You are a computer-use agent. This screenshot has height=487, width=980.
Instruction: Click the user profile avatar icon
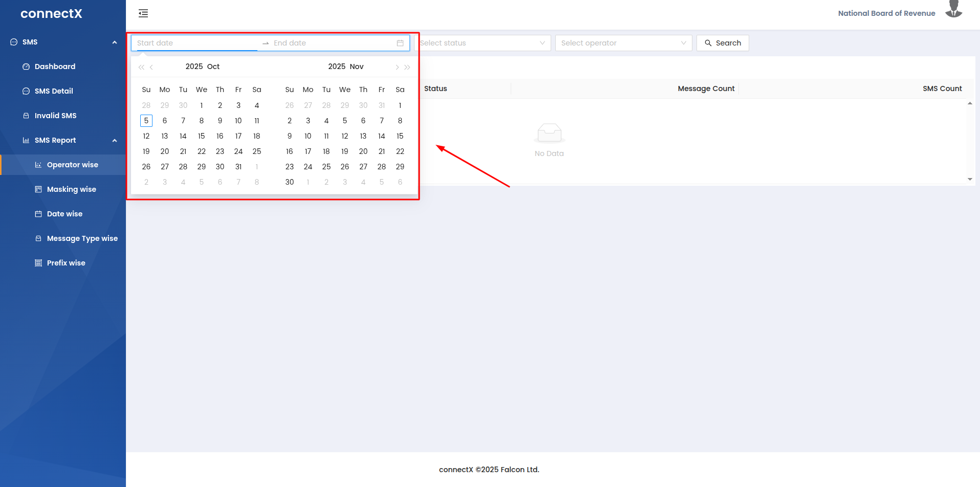[x=953, y=9]
